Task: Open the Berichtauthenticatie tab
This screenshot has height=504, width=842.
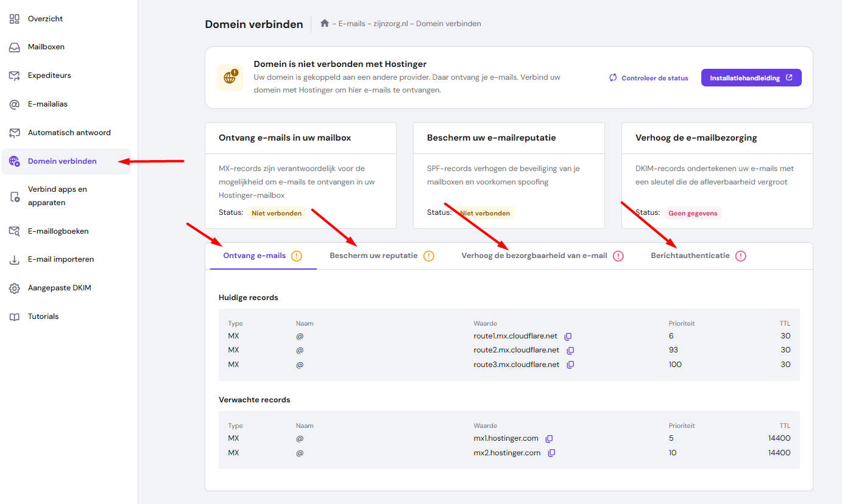Action: (x=690, y=256)
